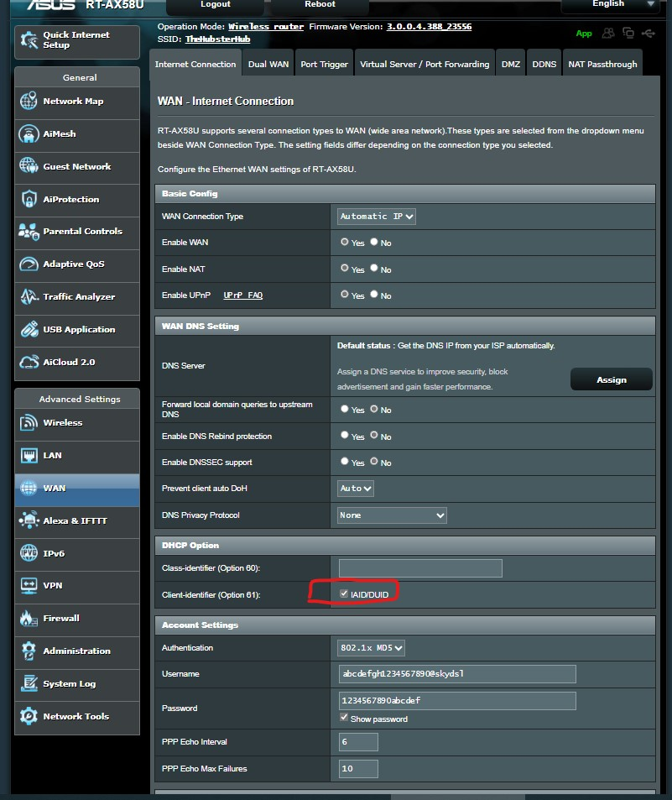Expand the DNS Privacy Protocol dropdown
Screen dimensions: 672x800
(x=392, y=515)
